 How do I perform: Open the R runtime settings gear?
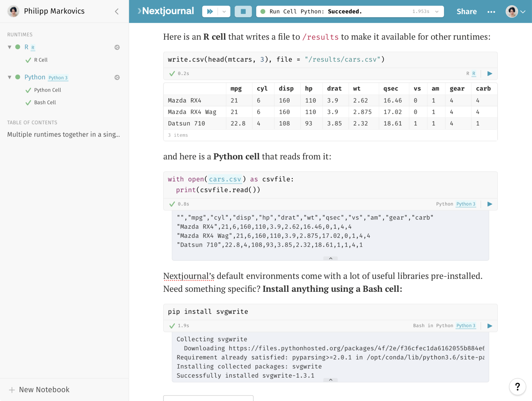click(x=117, y=47)
